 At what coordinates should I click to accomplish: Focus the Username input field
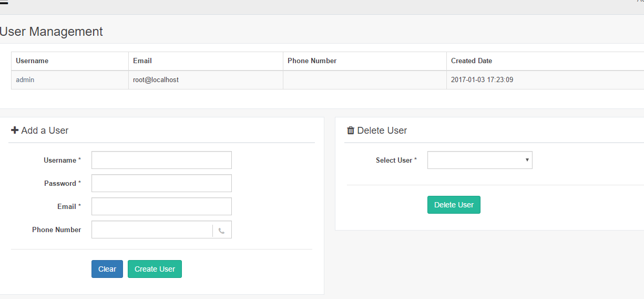[x=161, y=160]
